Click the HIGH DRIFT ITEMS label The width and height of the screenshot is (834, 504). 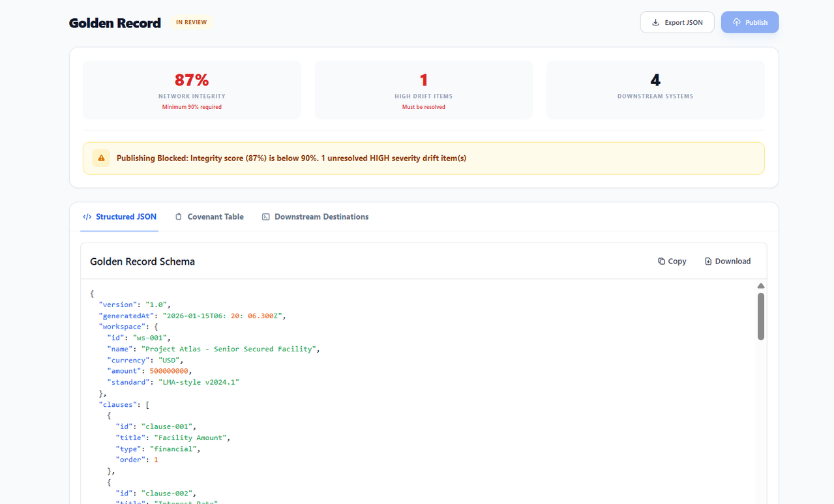[424, 96]
